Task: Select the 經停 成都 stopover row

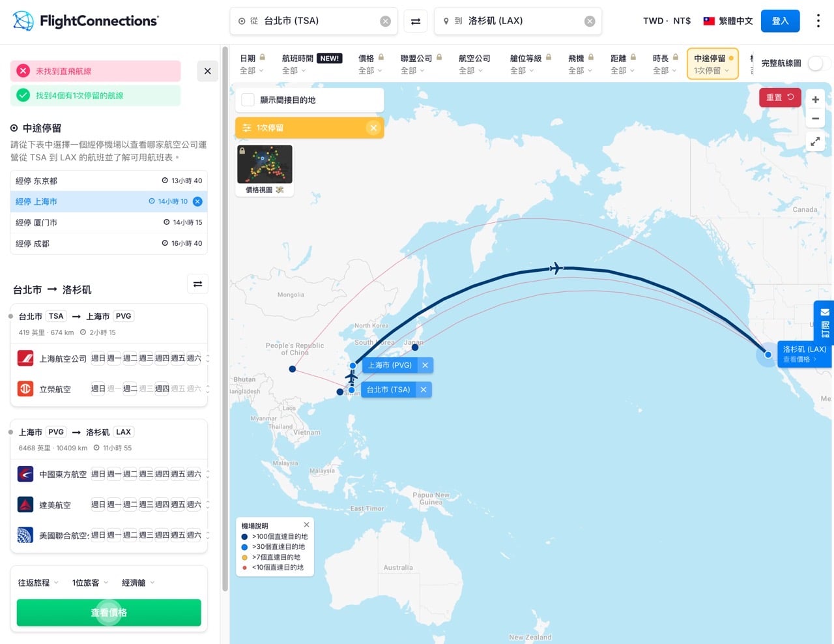Action: pyautogui.click(x=109, y=243)
